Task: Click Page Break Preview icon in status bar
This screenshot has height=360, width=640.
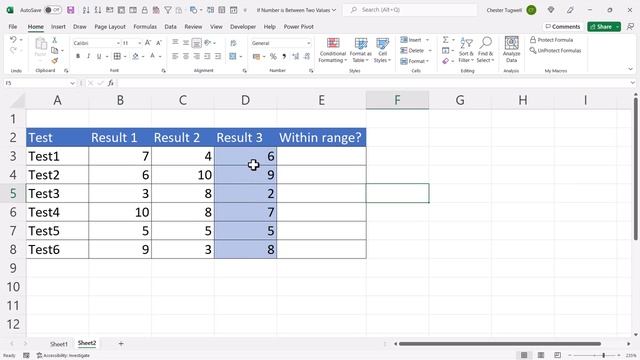Action: [x=558, y=355]
